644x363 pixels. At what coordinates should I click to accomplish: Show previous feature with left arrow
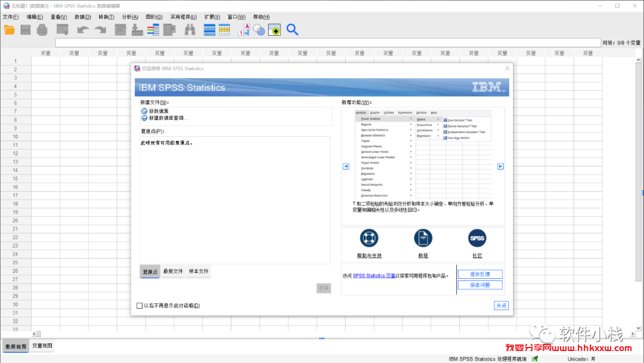click(x=346, y=167)
